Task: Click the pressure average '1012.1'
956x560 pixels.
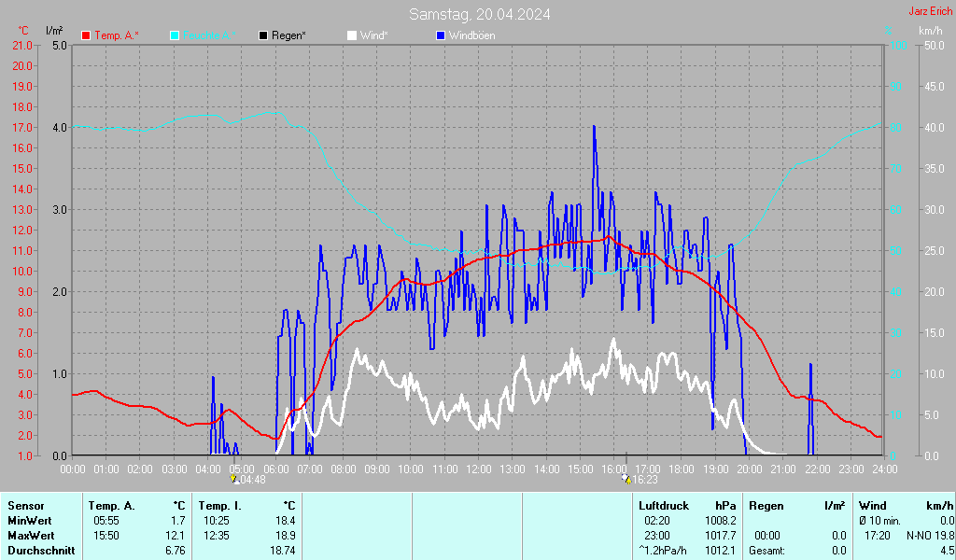Action: (721, 551)
